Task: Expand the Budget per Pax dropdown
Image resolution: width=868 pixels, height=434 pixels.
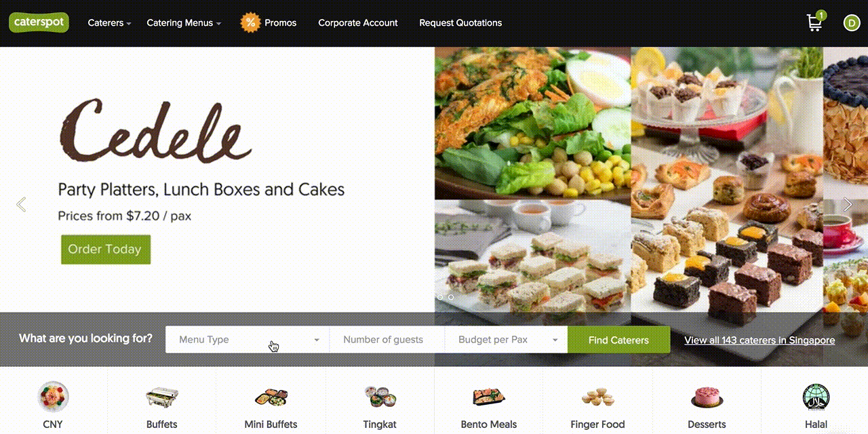Action: pos(507,340)
